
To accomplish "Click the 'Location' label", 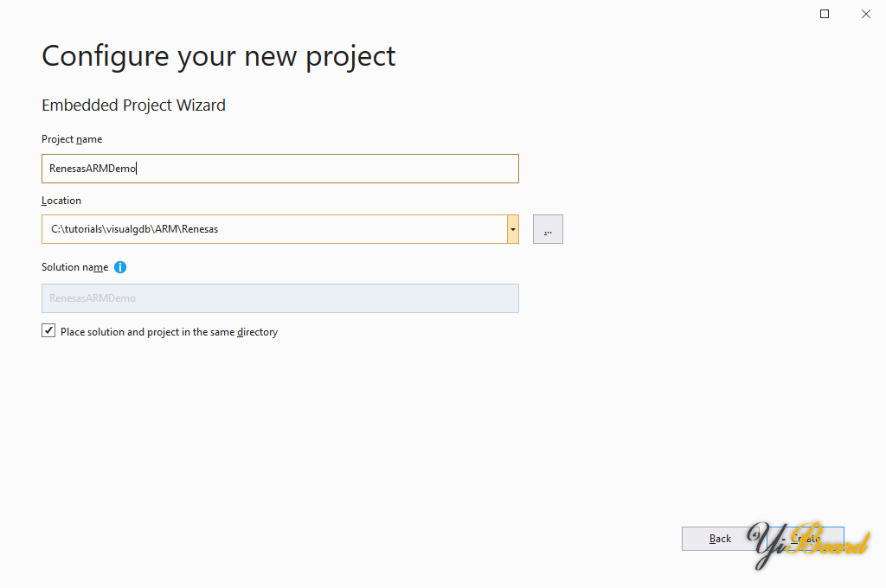I will [61, 201].
